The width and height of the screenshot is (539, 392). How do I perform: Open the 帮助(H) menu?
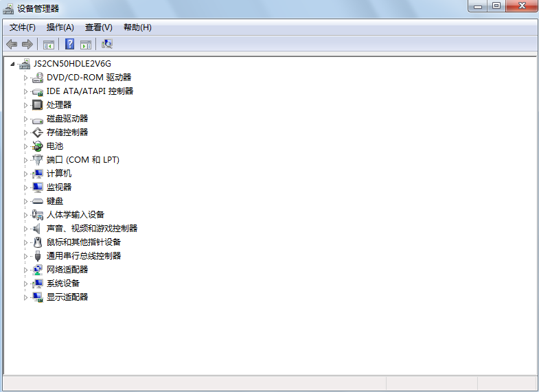(137, 27)
